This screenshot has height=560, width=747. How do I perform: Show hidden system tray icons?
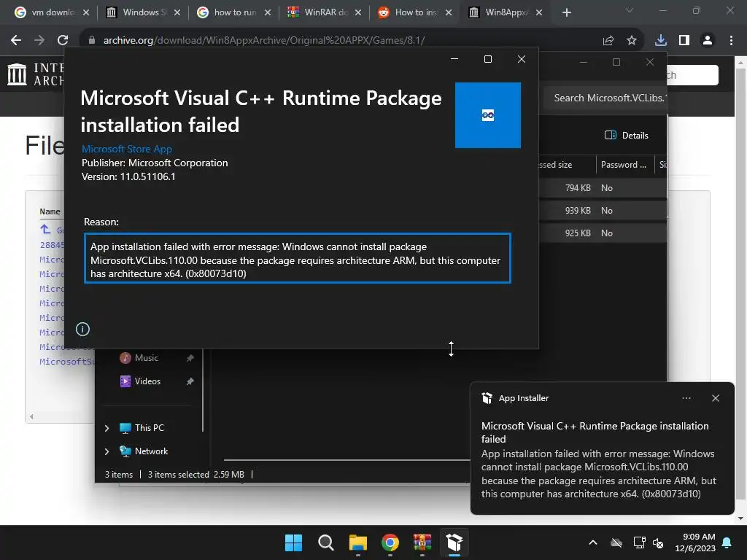[593, 542]
